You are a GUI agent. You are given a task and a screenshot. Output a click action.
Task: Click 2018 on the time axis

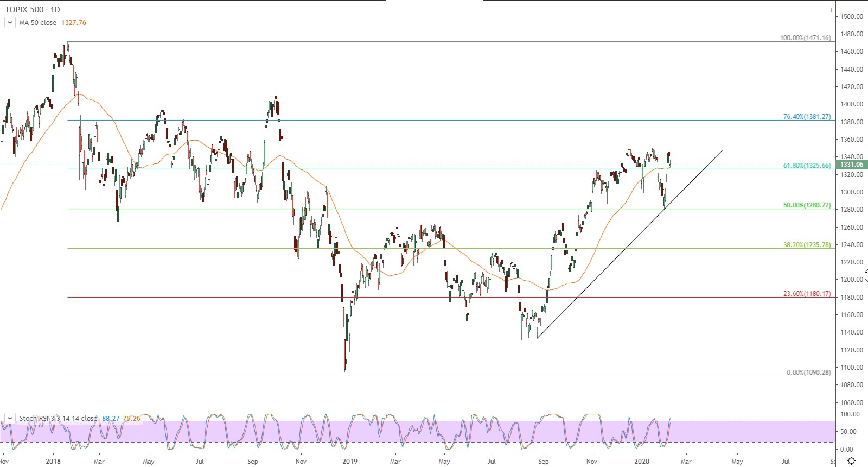click(53, 462)
